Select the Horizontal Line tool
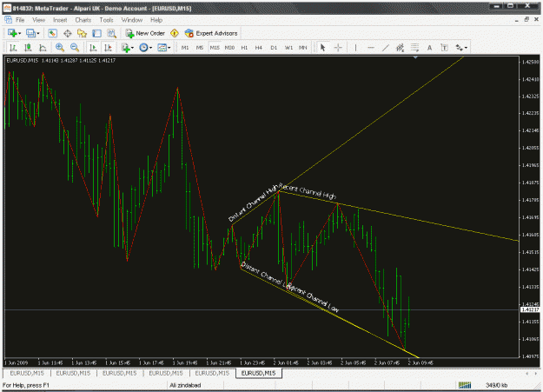This screenshot has width=543, height=392. (370, 48)
